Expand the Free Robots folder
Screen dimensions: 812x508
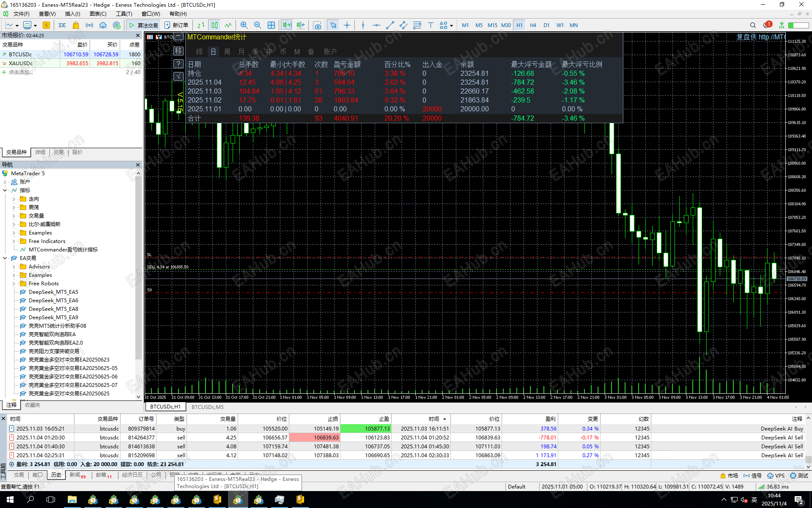tap(14, 284)
